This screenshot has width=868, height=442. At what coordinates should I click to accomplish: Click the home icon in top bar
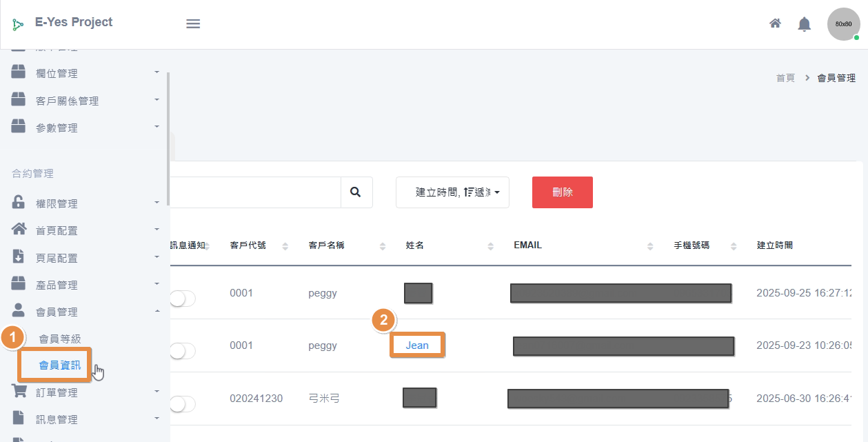pos(775,23)
